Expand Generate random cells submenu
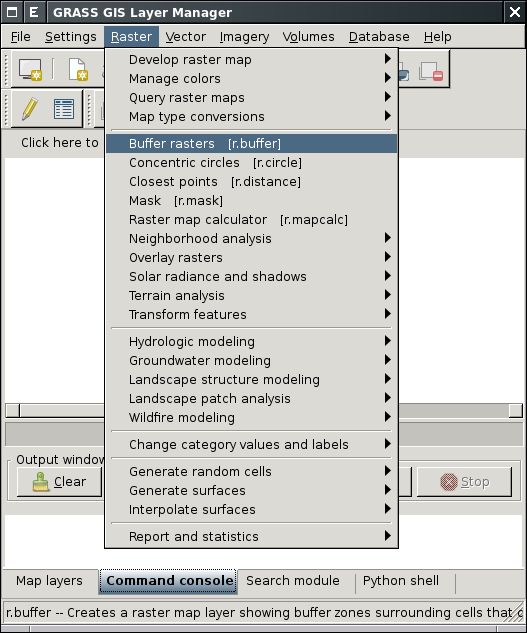Image resolution: width=527 pixels, height=633 pixels. [251, 472]
